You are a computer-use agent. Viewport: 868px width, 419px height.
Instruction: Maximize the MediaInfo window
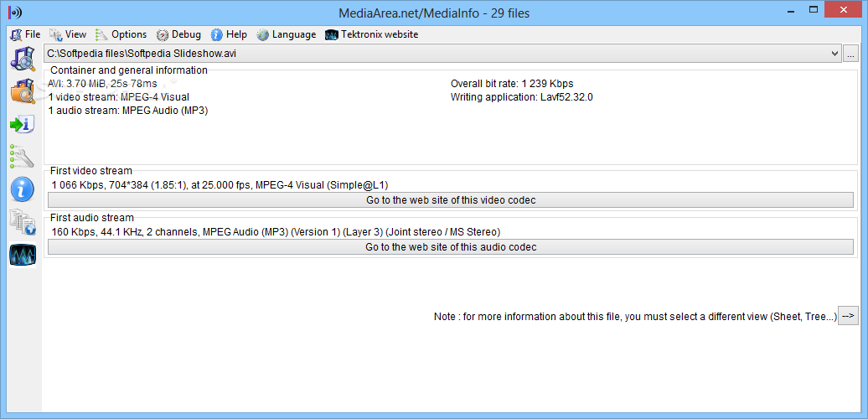click(814, 9)
